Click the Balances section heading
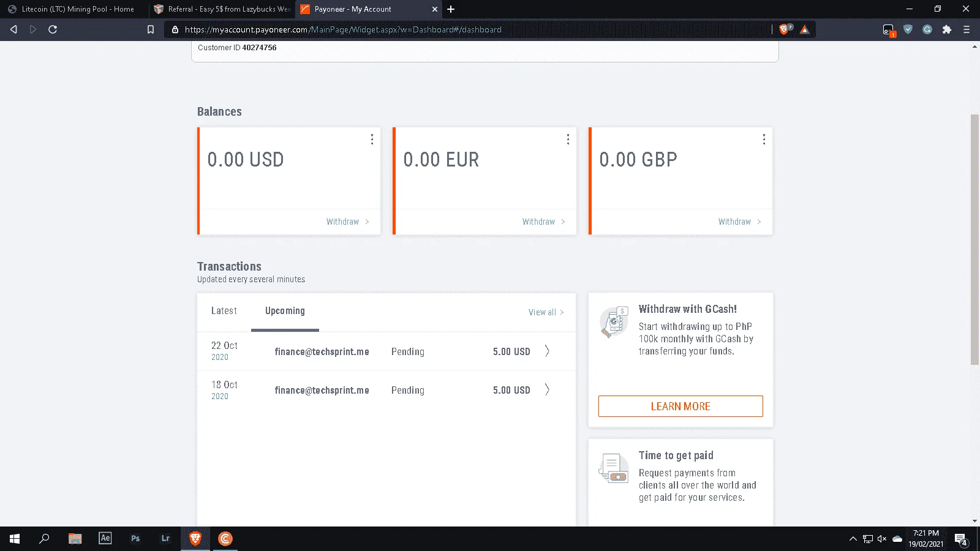The height and width of the screenshot is (551, 980). click(x=219, y=111)
